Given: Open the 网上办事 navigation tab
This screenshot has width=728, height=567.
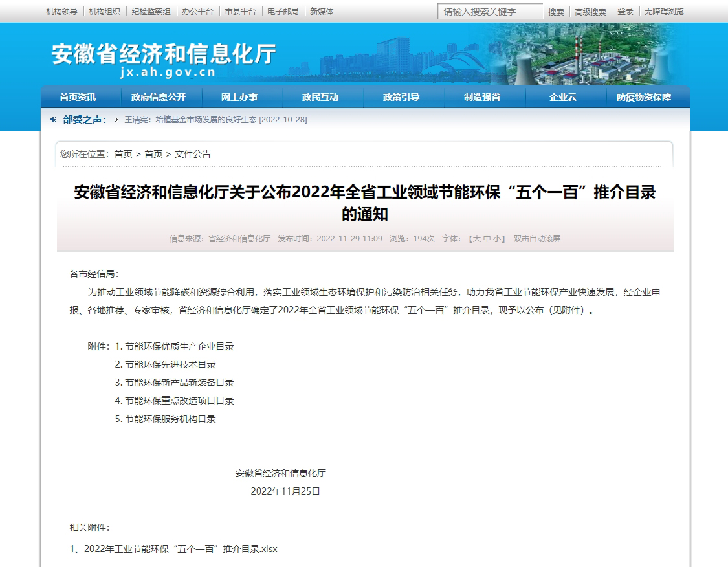Looking at the screenshot, I should pyautogui.click(x=239, y=97).
